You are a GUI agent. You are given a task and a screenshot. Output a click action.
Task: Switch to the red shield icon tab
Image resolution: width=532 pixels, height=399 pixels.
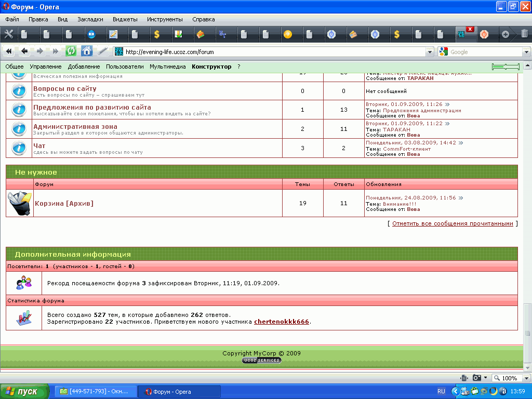tap(484, 34)
